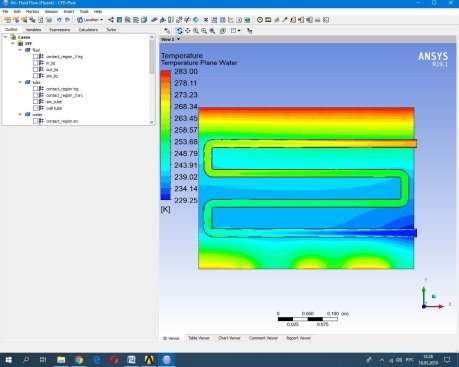Open Google Chrome from the taskbar
Screen dimensions: 459x367
click(79, 360)
